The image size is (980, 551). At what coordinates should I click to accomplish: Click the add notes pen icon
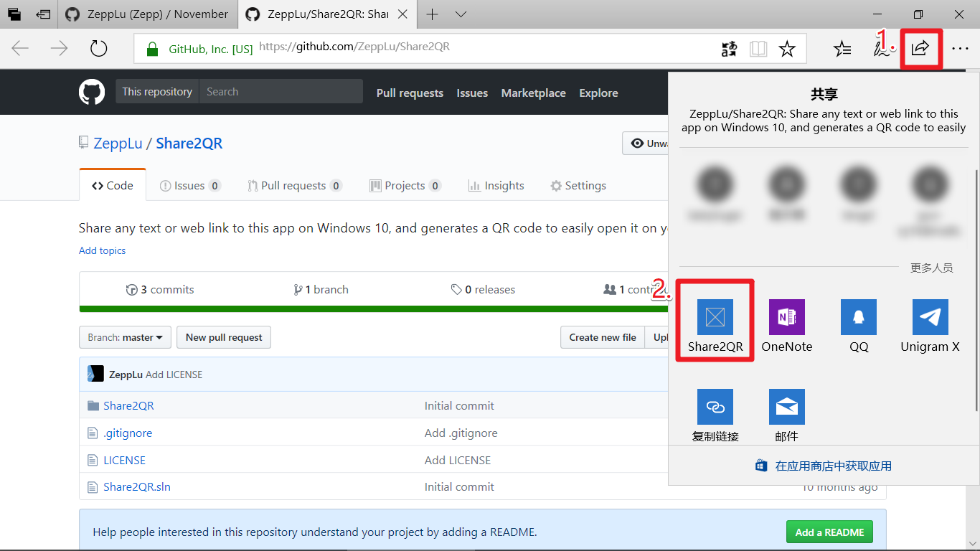(x=882, y=49)
